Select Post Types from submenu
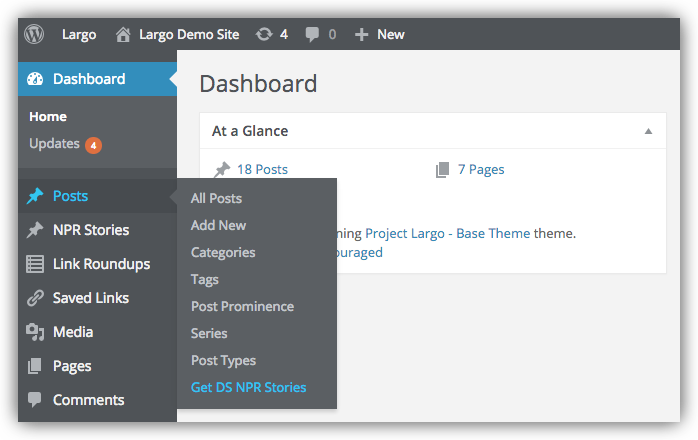698x440 pixels. pos(223,361)
